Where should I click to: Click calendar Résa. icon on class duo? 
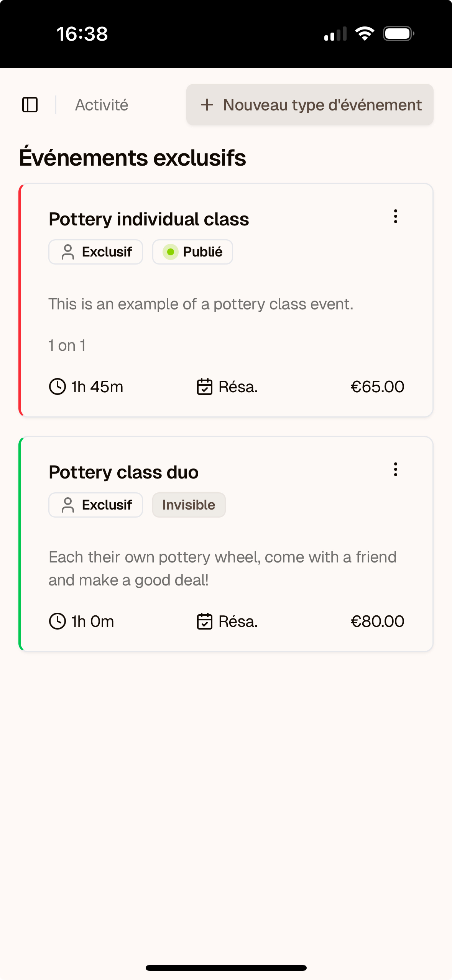tap(205, 621)
